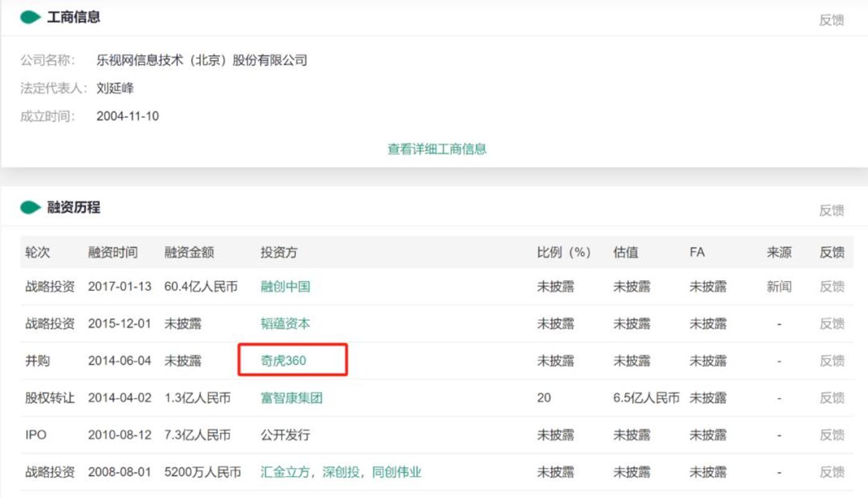Open investor 深创投
Viewport: 868px width, 498px height.
341,472
